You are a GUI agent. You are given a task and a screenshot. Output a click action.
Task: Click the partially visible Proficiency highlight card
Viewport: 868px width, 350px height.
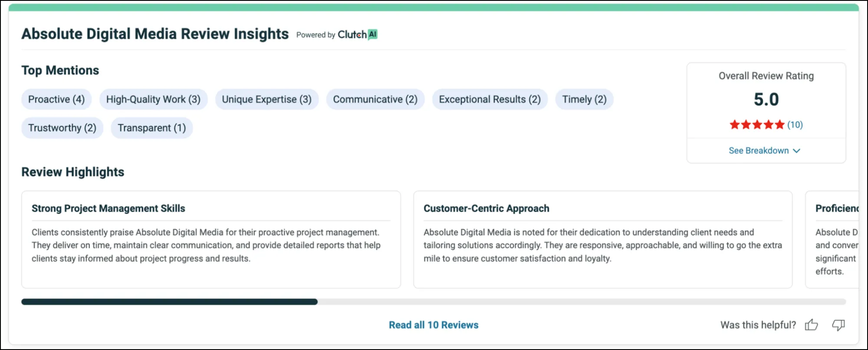point(832,240)
